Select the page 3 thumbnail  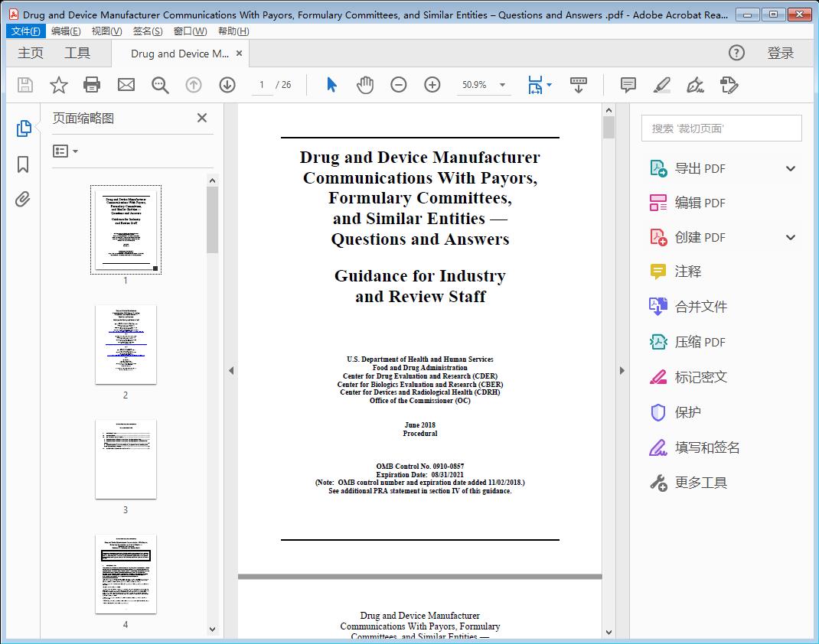coord(125,459)
